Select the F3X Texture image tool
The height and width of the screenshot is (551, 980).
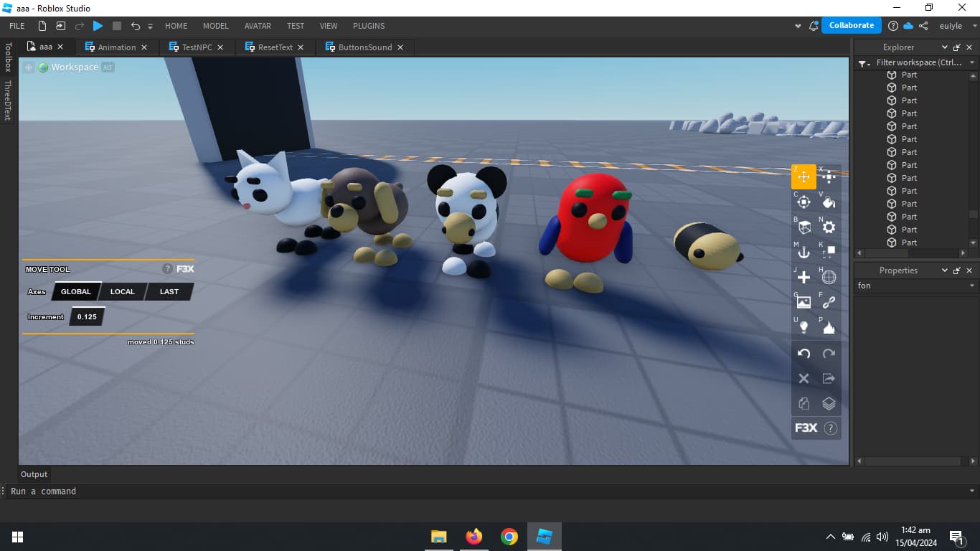tap(804, 303)
